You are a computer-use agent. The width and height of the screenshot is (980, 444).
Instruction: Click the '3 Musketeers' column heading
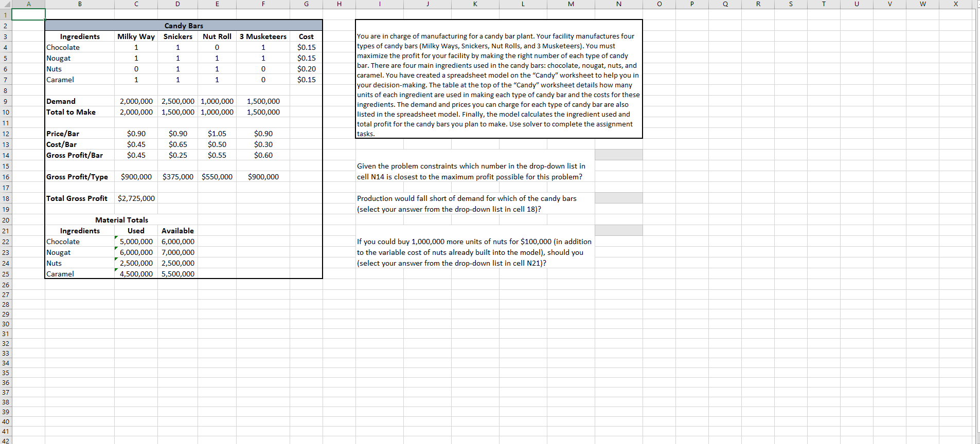pos(263,36)
